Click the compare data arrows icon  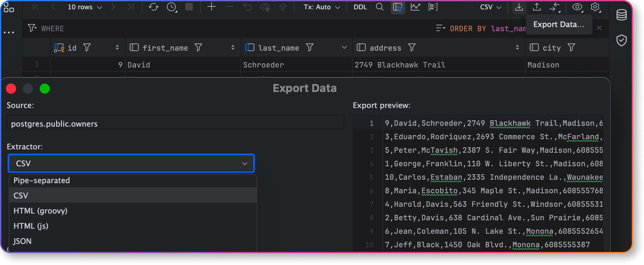(x=555, y=7)
